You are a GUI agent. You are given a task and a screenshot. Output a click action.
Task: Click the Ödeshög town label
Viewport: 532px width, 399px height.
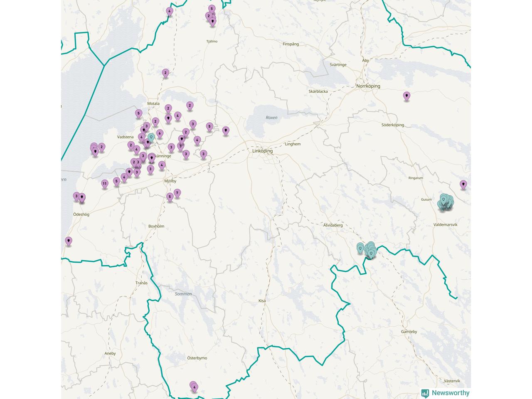81,214
